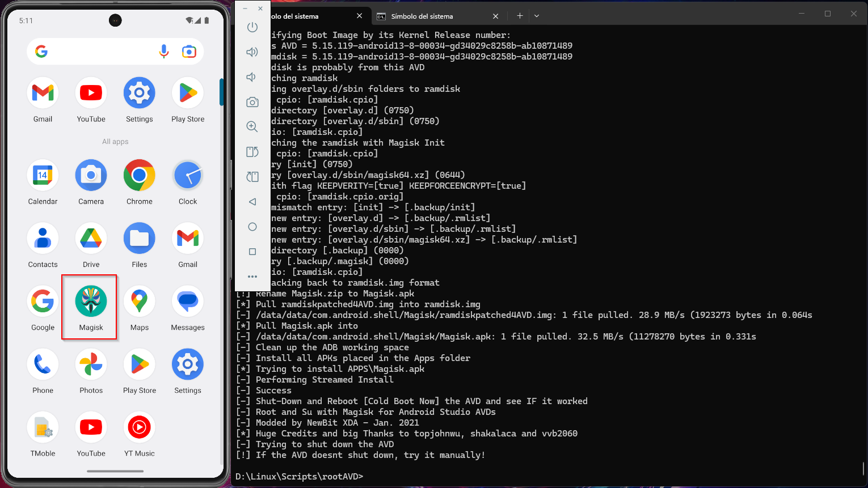The image size is (868, 488).
Task: Click the '[-] Success' output line
Action: point(264,391)
